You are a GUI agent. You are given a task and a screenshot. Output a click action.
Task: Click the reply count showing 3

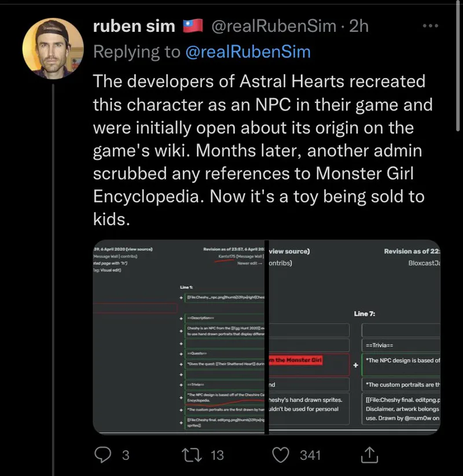point(125,455)
